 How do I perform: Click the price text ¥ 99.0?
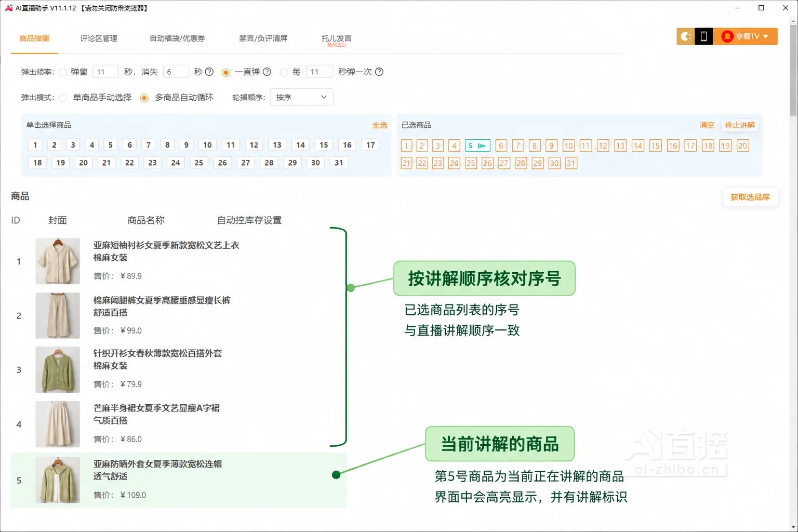(131, 330)
